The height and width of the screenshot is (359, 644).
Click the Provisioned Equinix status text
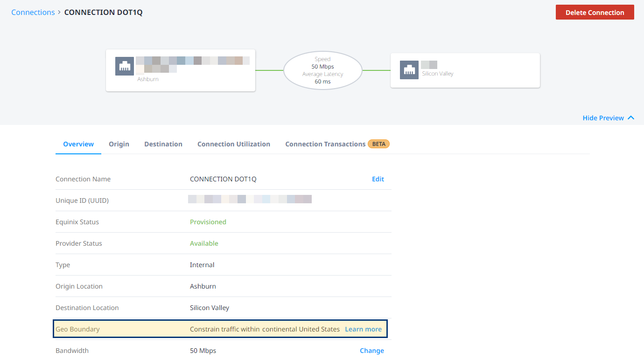point(208,222)
